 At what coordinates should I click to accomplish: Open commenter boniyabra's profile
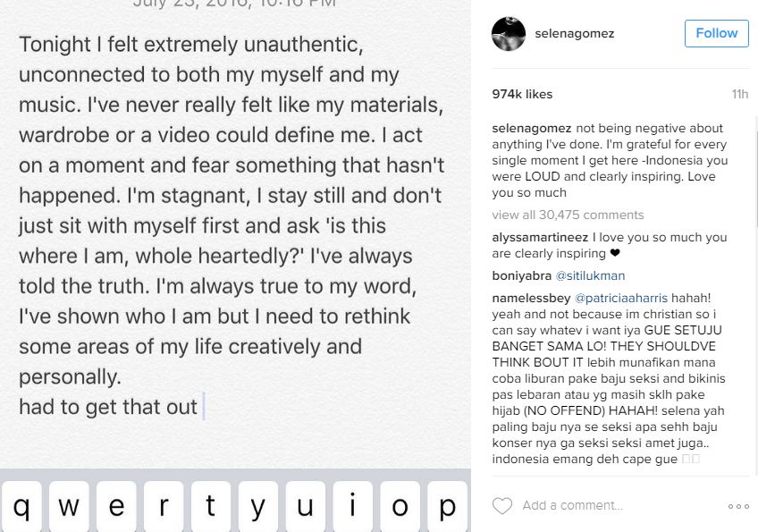tap(521, 276)
